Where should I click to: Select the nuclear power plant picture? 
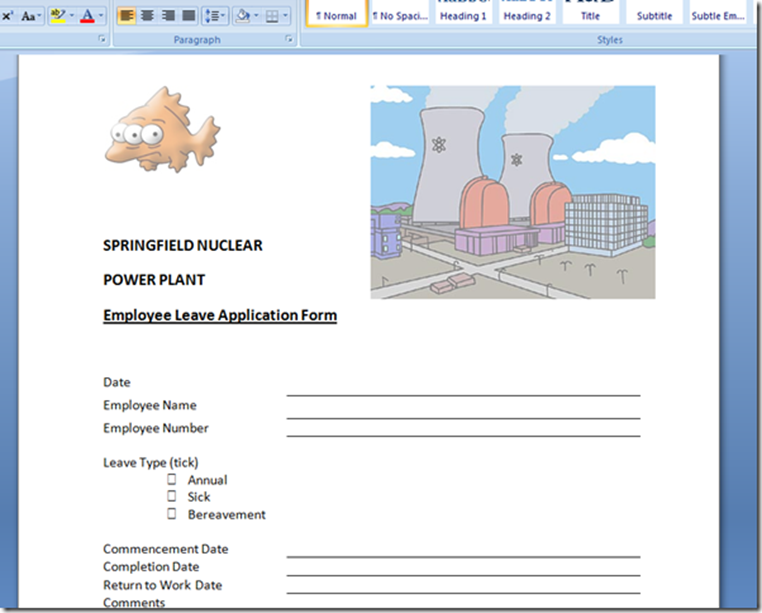tap(513, 192)
